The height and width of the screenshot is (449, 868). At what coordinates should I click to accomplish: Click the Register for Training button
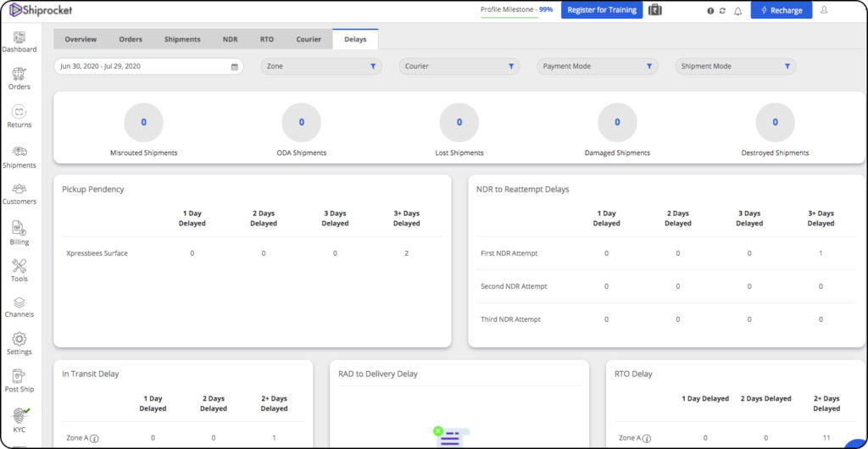[x=601, y=10]
